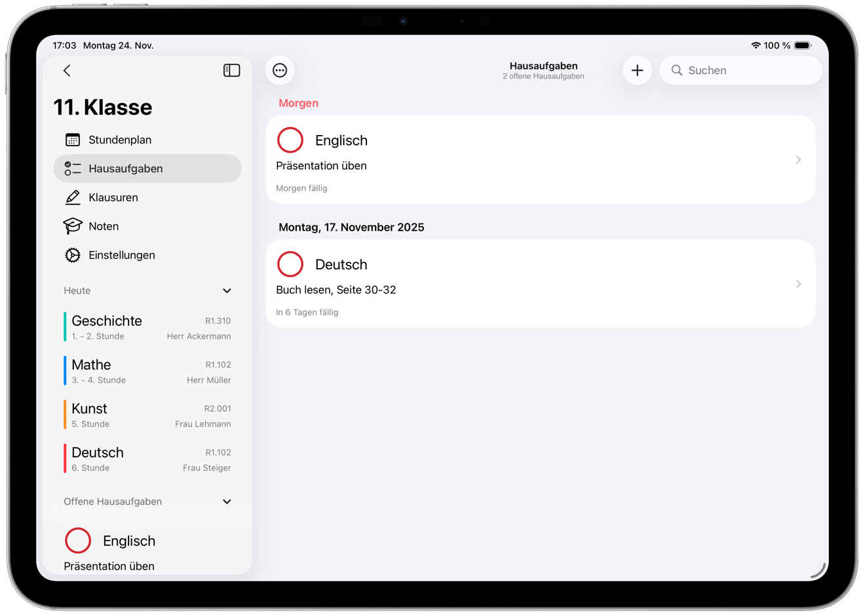865x616 pixels.
Task: Open the Mathe lesson with Herr Müller
Action: [x=147, y=371]
